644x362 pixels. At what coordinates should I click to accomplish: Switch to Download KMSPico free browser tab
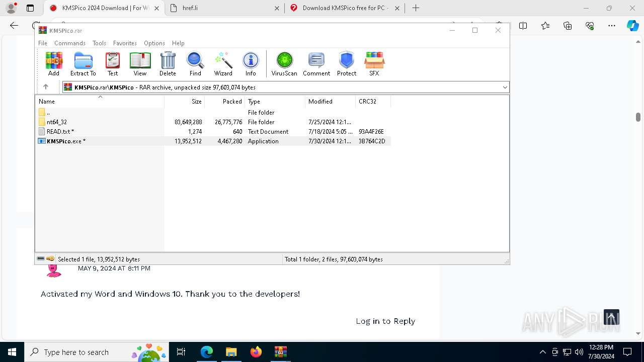tap(345, 8)
